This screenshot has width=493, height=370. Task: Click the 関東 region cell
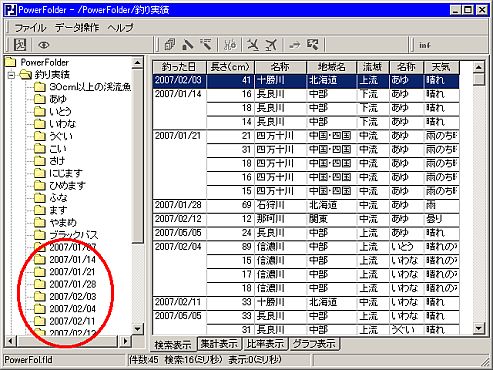tap(331, 219)
